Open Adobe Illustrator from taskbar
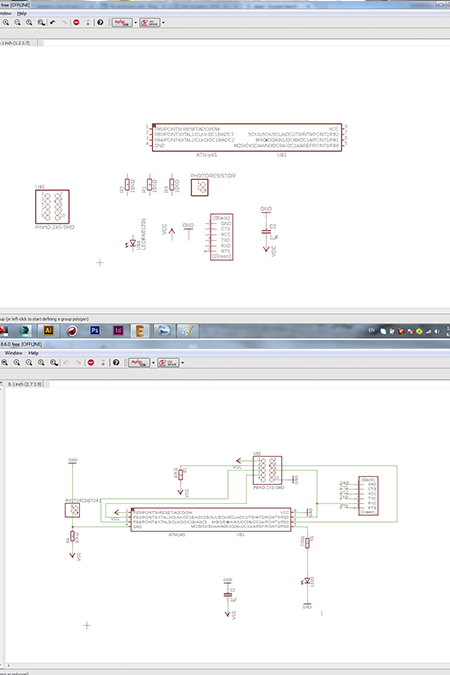450x675 pixels. (48, 330)
